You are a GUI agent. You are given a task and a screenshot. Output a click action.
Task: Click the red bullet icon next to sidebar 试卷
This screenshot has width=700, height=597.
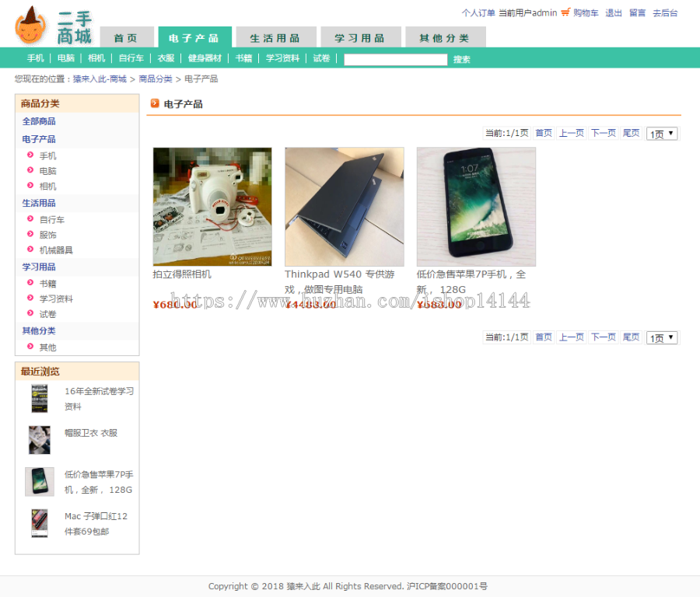coord(30,312)
